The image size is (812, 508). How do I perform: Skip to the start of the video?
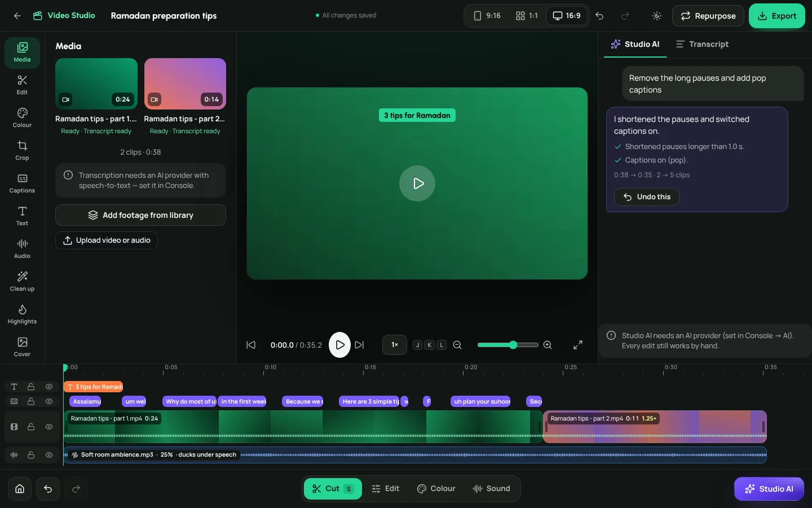pos(251,345)
